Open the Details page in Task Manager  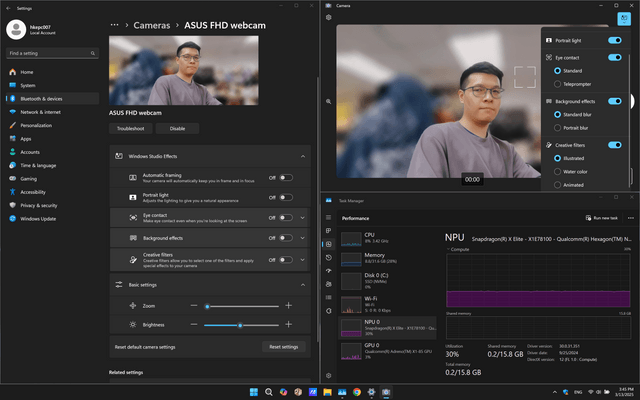pyautogui.click(x=329, y=298)
